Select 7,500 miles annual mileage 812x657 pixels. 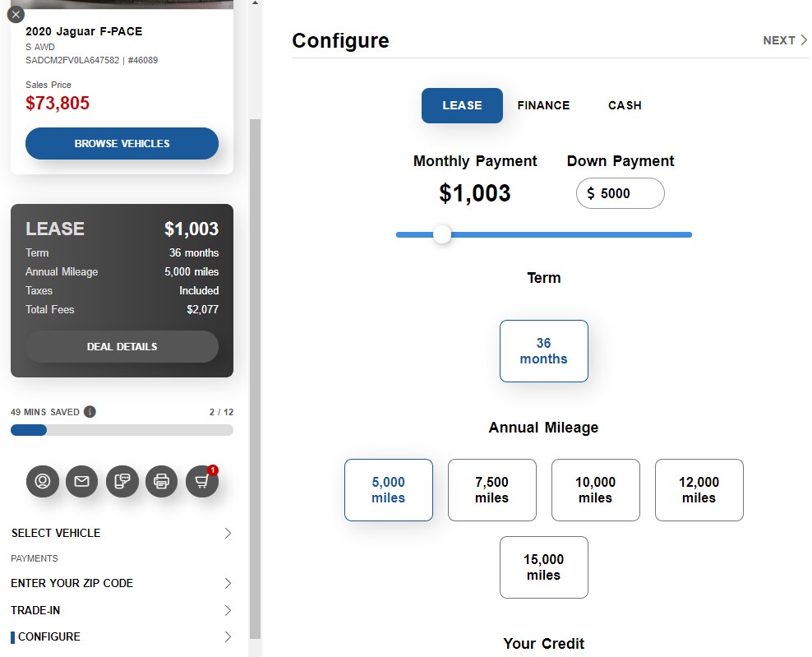492,489
